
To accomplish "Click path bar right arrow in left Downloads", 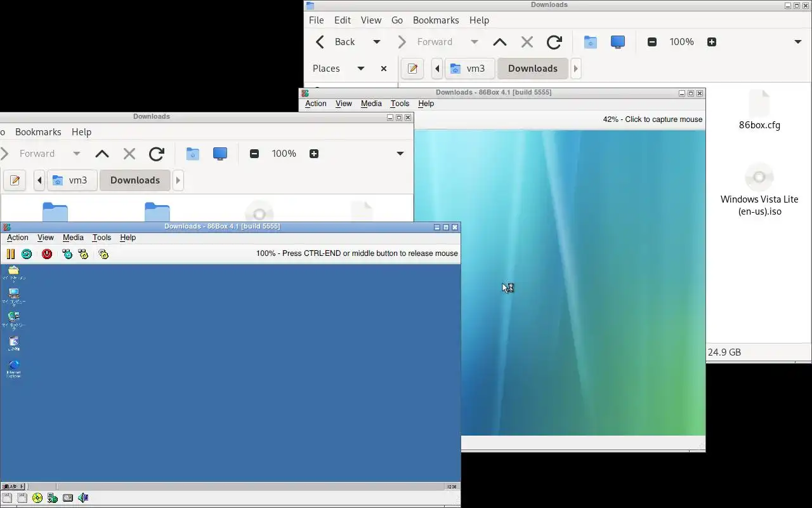I will [x=178, y=180].
